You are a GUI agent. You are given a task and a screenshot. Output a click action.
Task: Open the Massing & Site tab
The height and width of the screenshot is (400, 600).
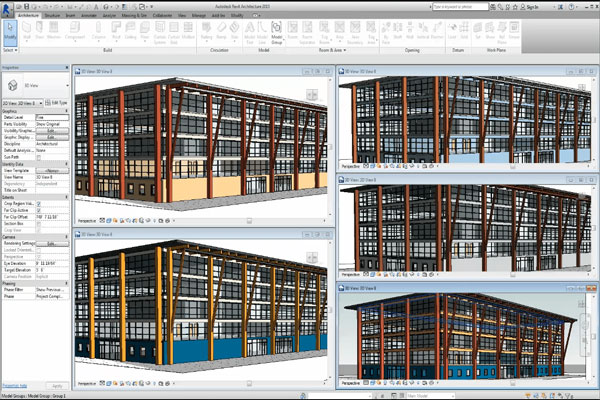click(134, 16)
